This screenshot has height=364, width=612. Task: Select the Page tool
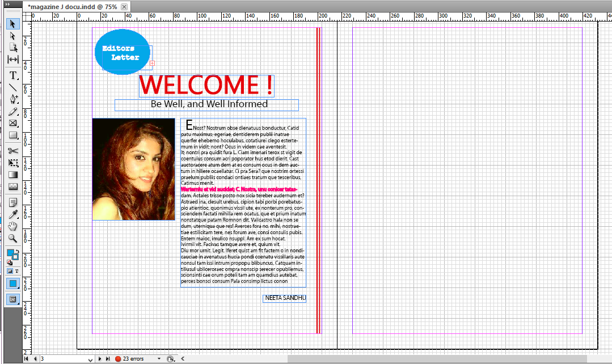[12, 48]
